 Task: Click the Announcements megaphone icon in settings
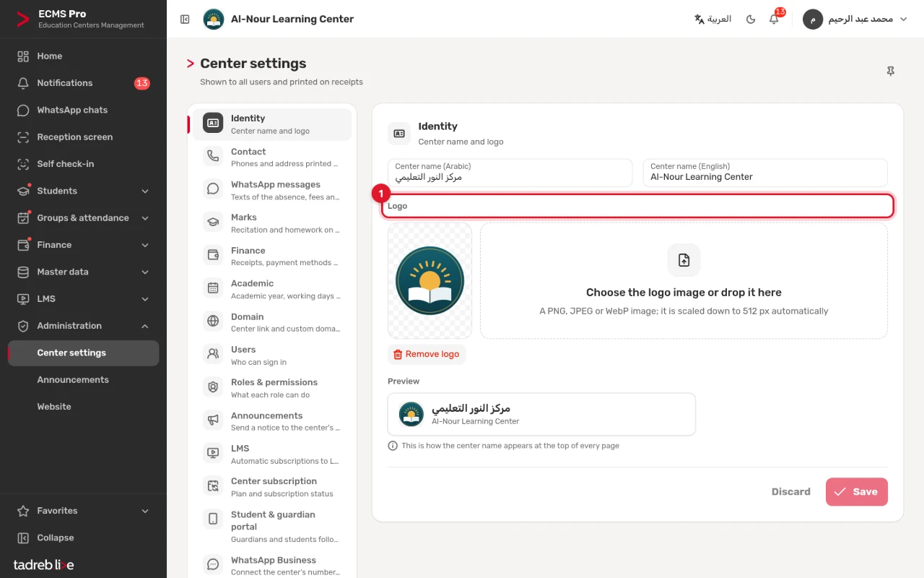coord(213,420)
